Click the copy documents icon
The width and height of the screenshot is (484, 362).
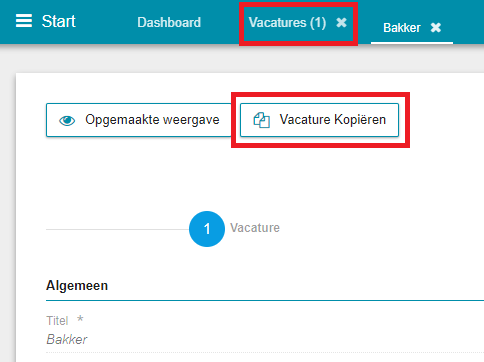pos(262,120)
